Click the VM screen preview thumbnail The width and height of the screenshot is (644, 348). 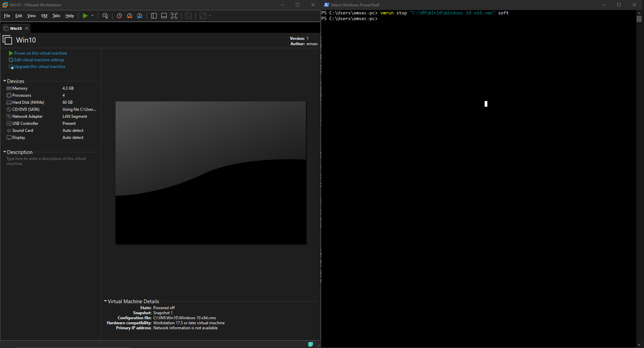211,172
